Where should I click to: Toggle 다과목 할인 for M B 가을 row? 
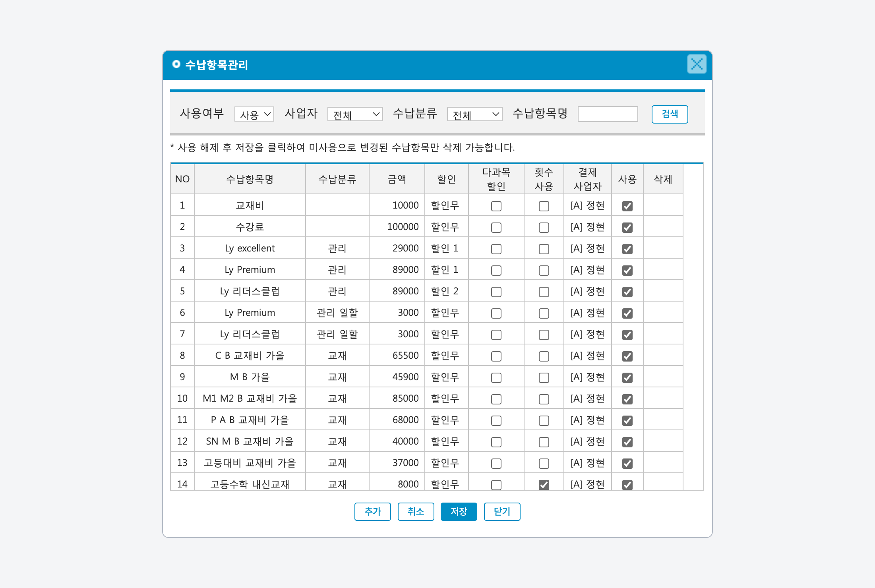point(496,377)
